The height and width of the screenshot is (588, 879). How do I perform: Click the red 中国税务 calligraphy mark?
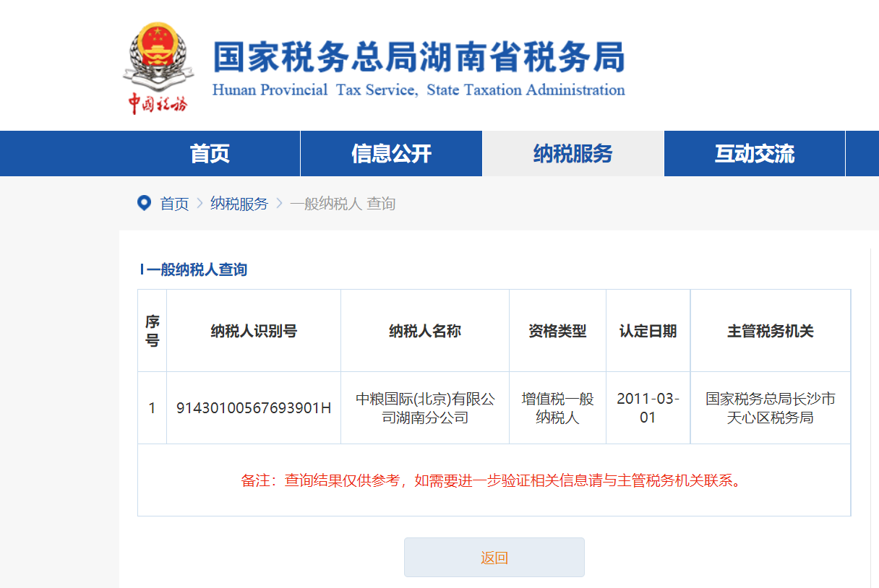(x=158, y=103)
